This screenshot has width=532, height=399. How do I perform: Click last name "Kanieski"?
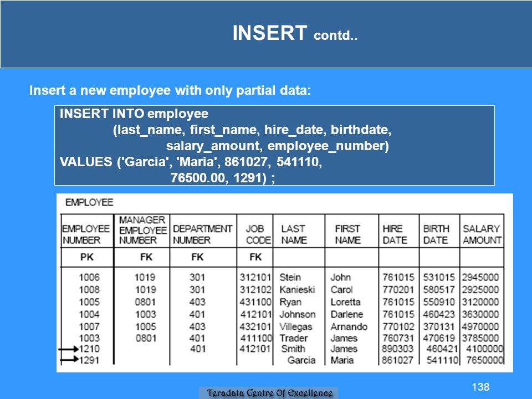[x=297, y=289]
